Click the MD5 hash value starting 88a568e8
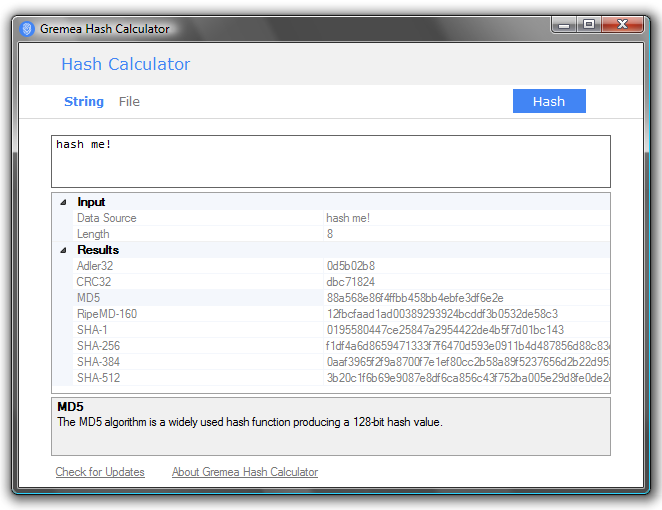662x510 pixels. tap(415, 298)
